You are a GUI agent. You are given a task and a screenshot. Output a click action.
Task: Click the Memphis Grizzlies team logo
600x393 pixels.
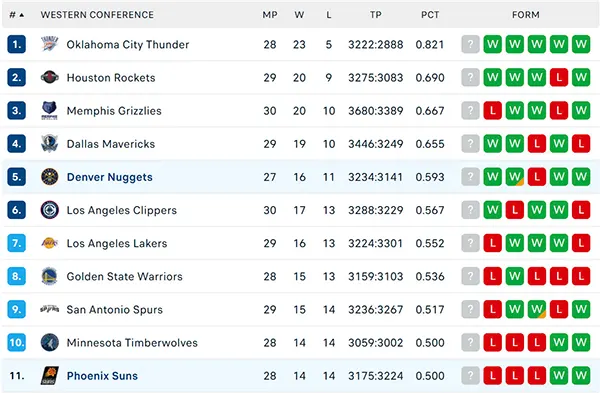coord(50,111)
